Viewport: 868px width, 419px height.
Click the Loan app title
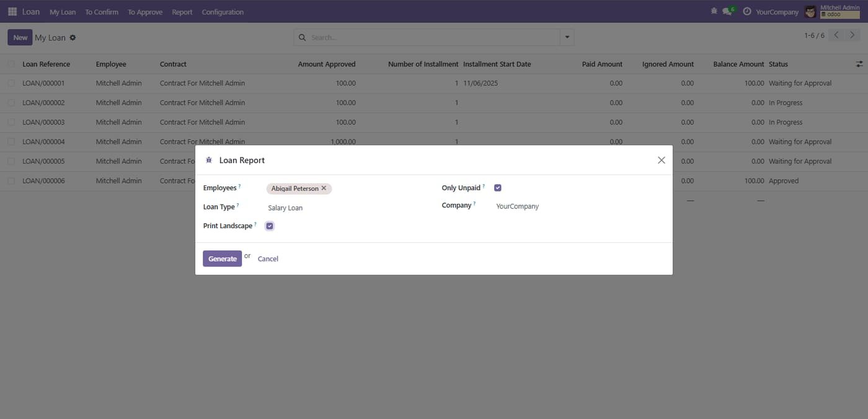(x=31, y=12)
